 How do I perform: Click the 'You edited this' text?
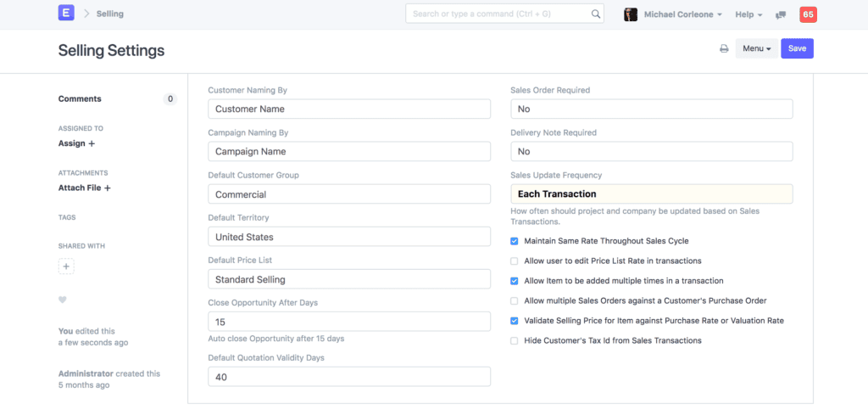click(86, 331)
